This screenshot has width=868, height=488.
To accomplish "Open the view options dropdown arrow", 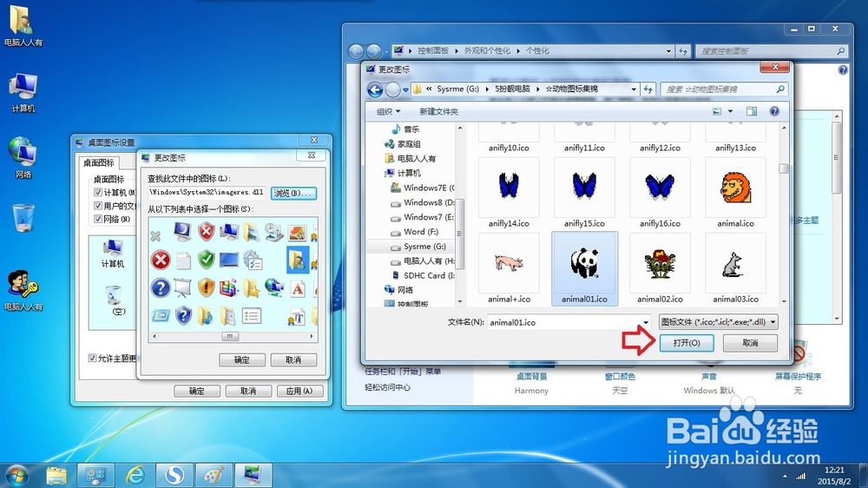I will 730,111.
